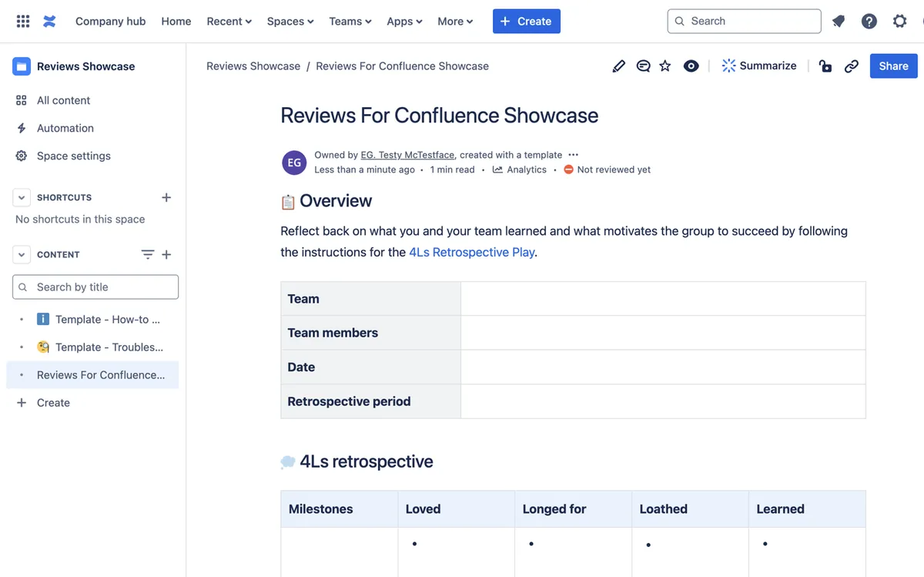The width and height of the screenshot is (924, 577).
Task: Click the Analytics chart icon
Action: pyautogui.click(x=498, y=169)
